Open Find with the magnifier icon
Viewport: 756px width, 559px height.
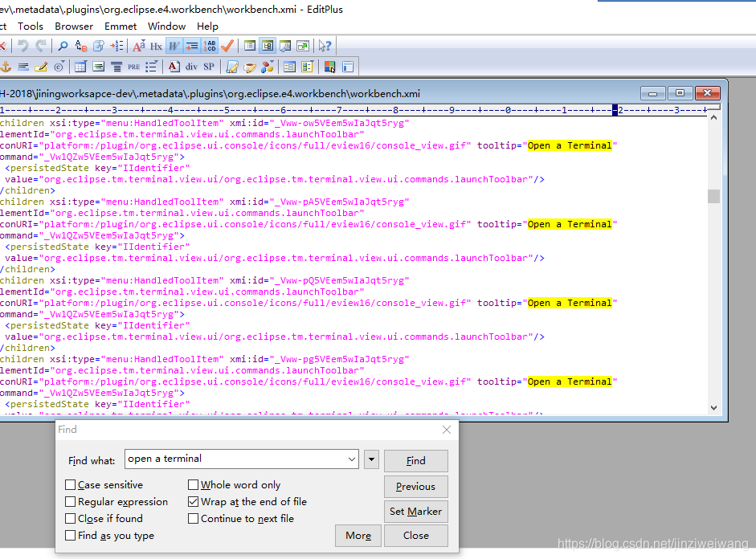pyautogui.click(x=63, y=46)
